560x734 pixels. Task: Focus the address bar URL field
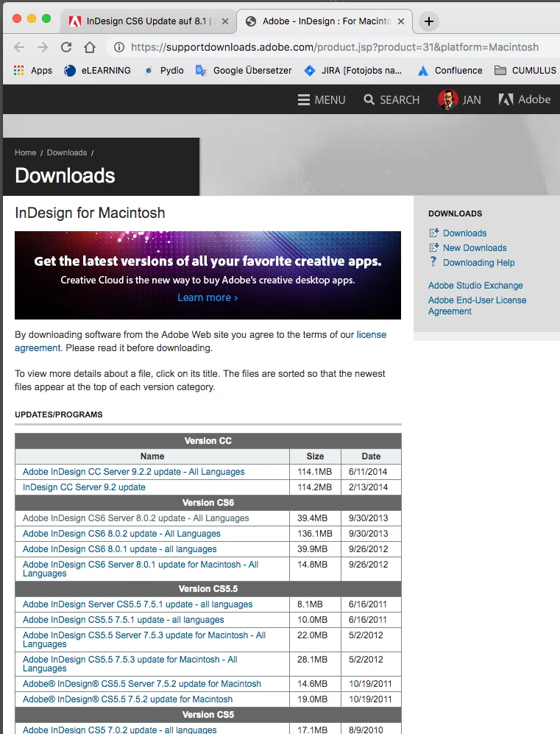click(x=335, y=47)
